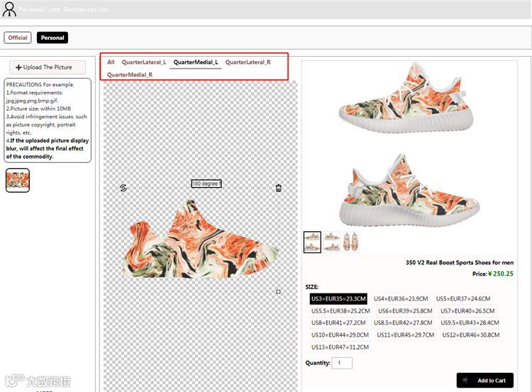Select the second shoe preview thumbnail
532x392 pixels.
[331, 242]
